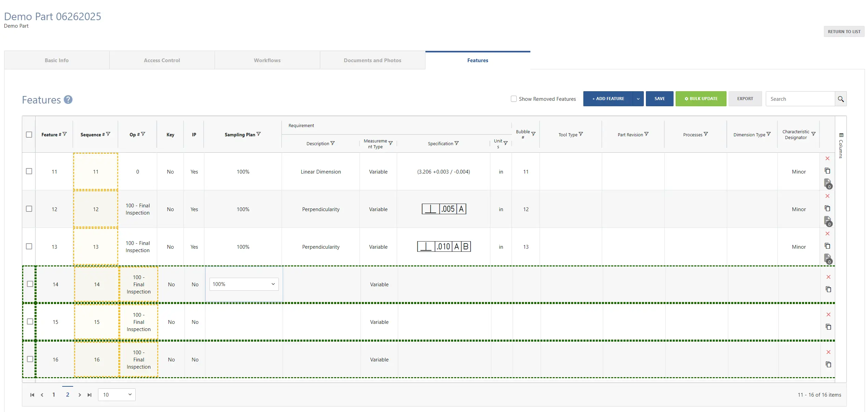
Task: Duplicate feature 12 using the copy icon
Action: (828, 208)
